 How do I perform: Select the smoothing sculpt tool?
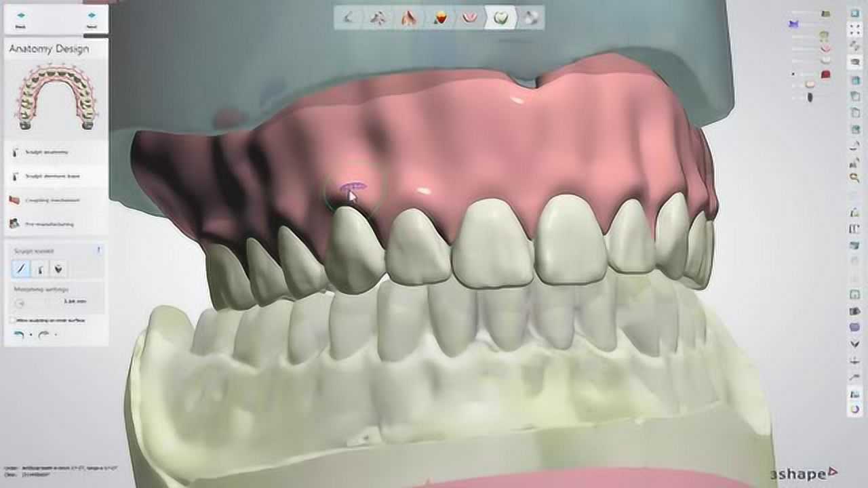58,267
